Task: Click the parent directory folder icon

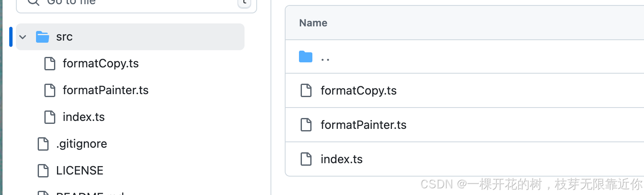Action: 306,56
